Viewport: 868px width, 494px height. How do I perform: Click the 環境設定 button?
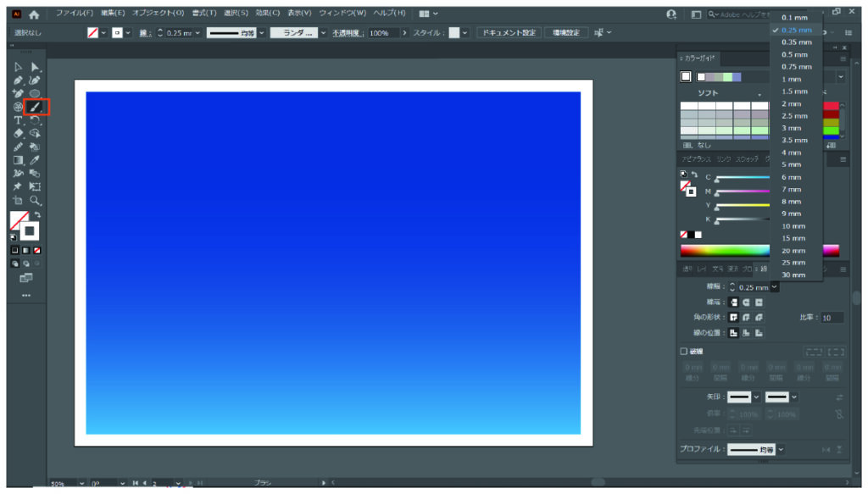[x=565, y=33]
